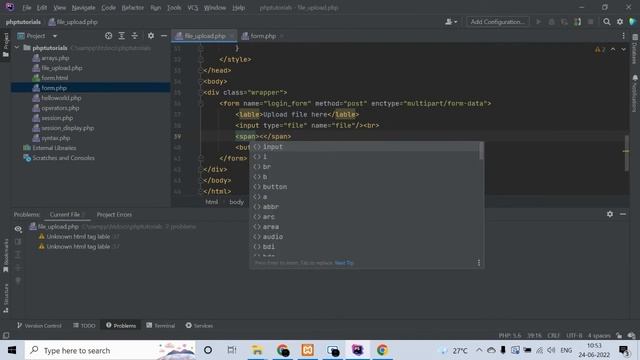Click Collapse All icon in Project panel
This screenshot has height=360, width=640.
(135, 36)
